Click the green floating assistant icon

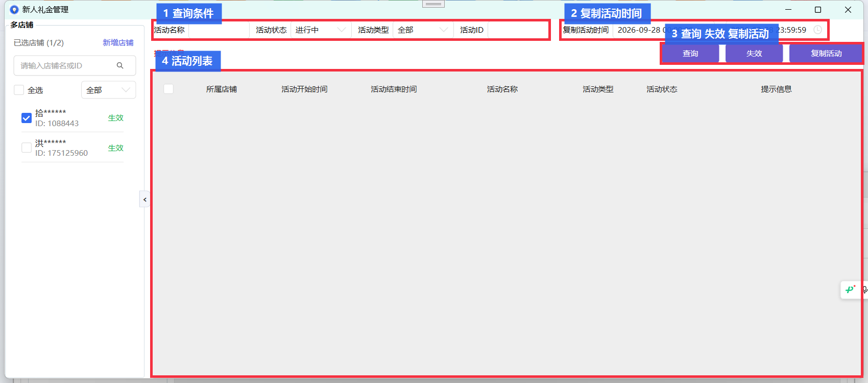click(x=850, y=290)
